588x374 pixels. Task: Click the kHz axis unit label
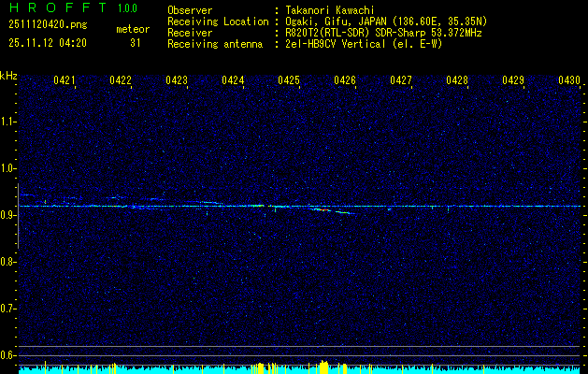[8, 76]
